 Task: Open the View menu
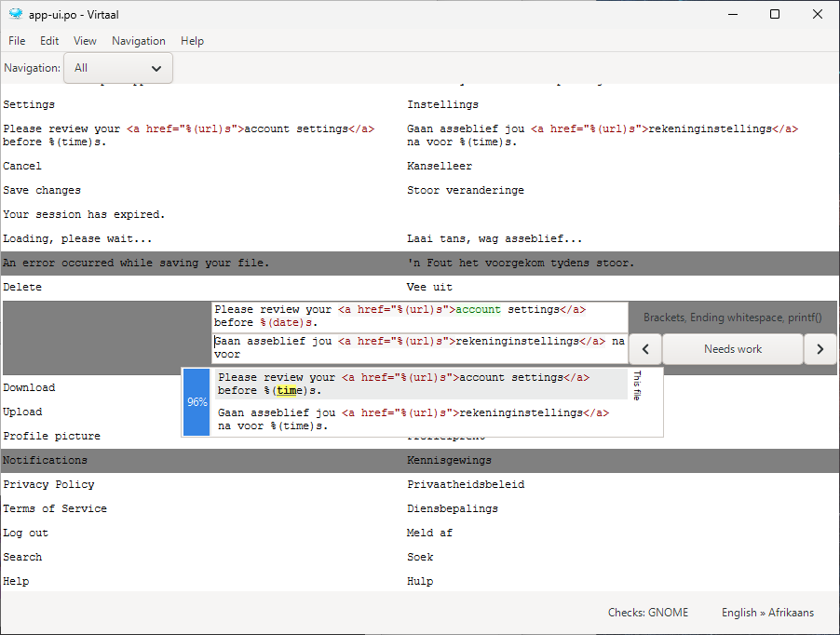click(x=85, y=41)
